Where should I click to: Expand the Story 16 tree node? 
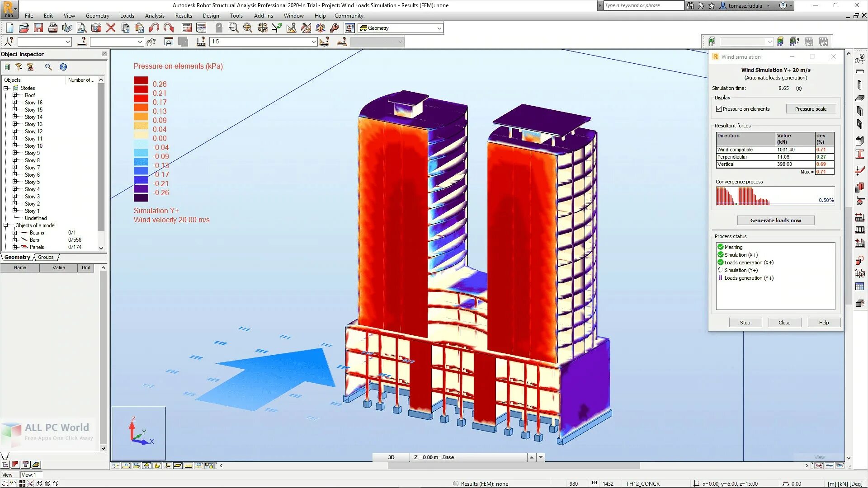pos(14,103)
